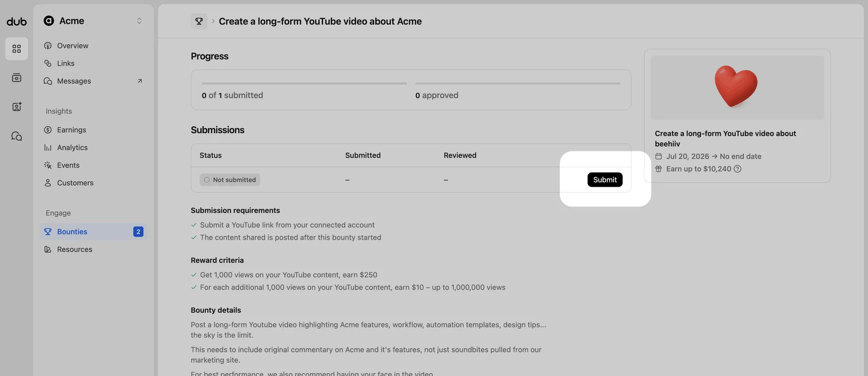This screenshot has width=868, height=376.
Task: Click 'Get 1,000 views on your YouTube content' criterion
Action: [289, 275]
